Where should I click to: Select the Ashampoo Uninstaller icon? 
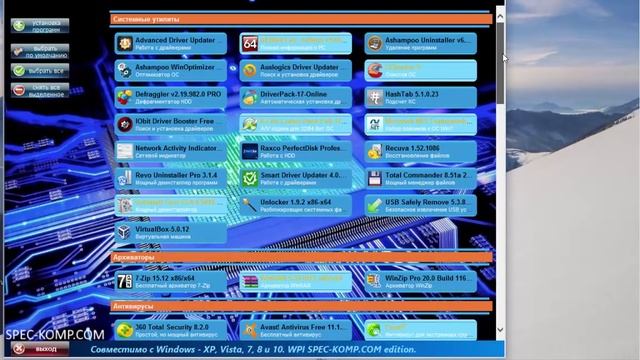point(375,43)
